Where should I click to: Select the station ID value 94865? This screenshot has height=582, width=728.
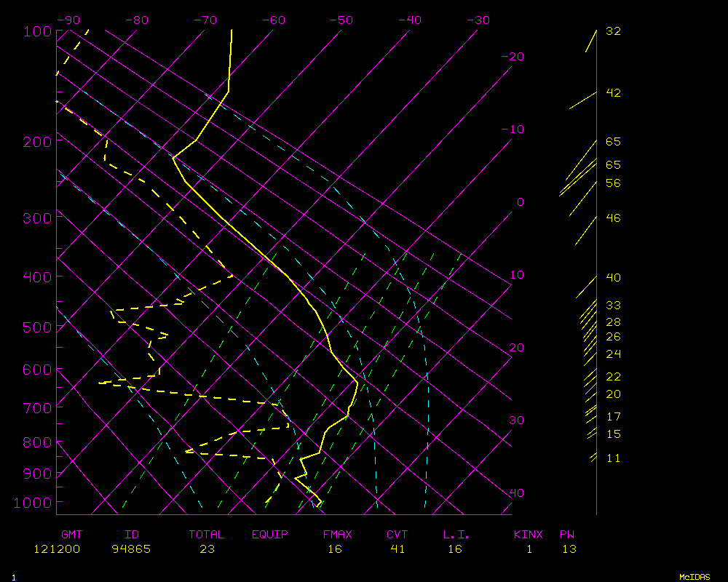131,549
